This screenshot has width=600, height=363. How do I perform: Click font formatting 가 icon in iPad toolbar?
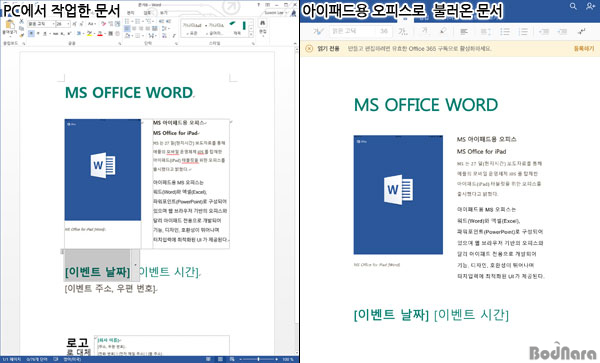(x=403, y=31)
